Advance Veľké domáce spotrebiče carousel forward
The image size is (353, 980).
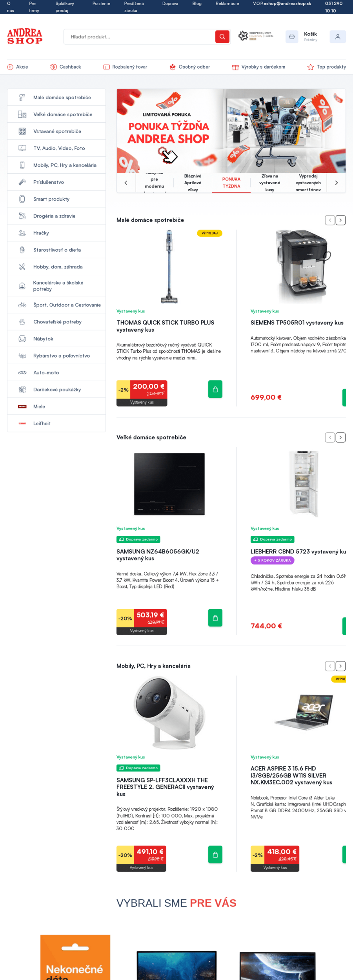[340, 437]
